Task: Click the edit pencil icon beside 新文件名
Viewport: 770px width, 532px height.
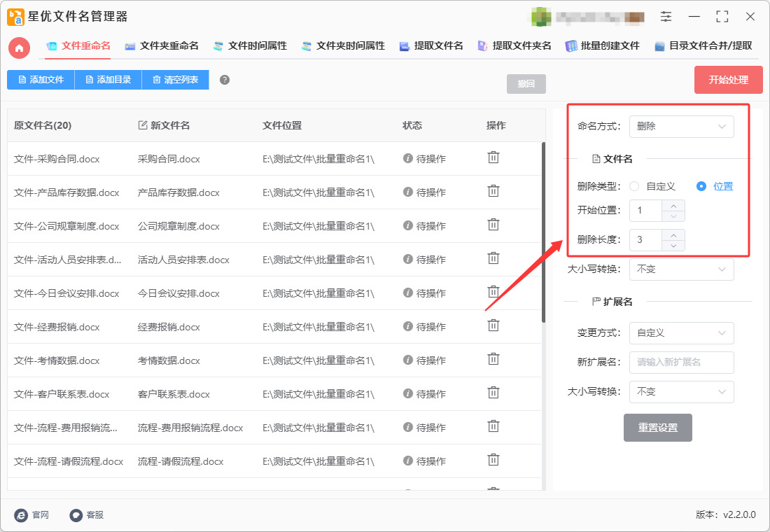Action: [143, 125]
